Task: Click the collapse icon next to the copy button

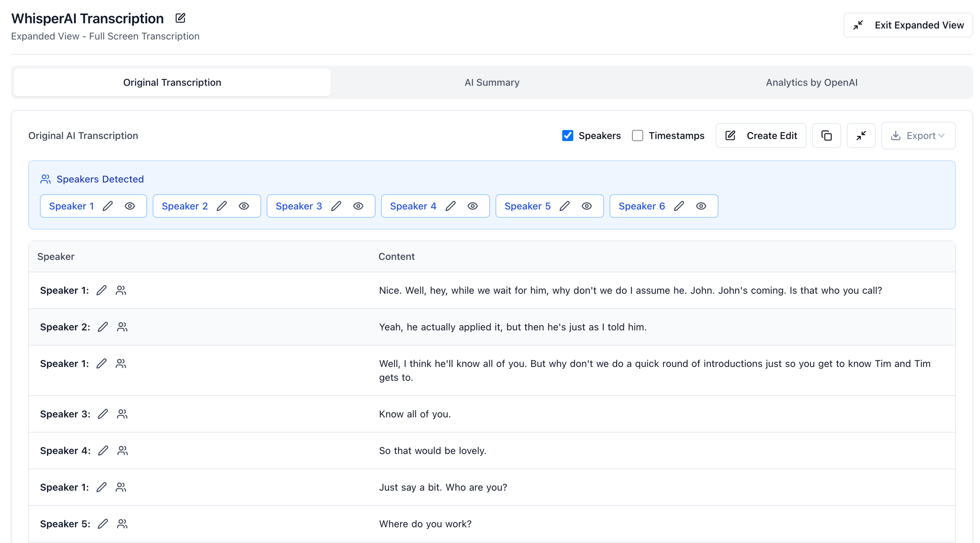Action: tap(861, 136)
